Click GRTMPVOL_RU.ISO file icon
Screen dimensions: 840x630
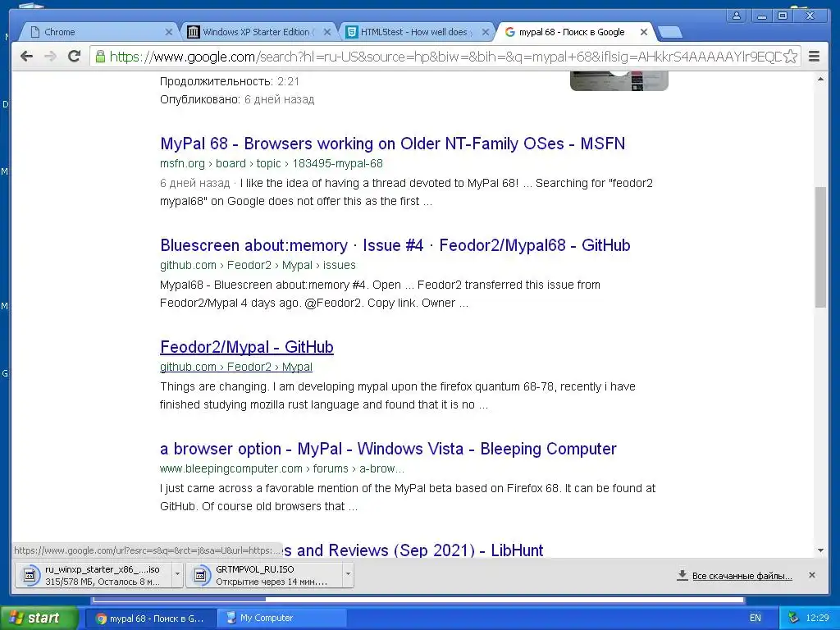click(x=200, y=575)
